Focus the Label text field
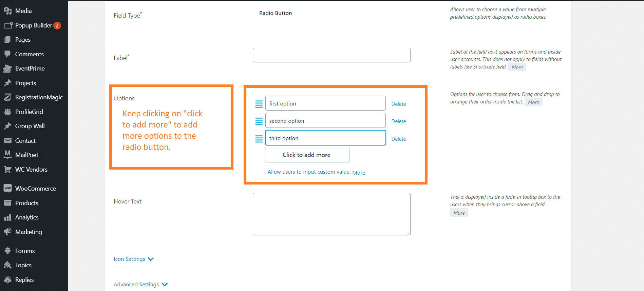 point(331,55)
